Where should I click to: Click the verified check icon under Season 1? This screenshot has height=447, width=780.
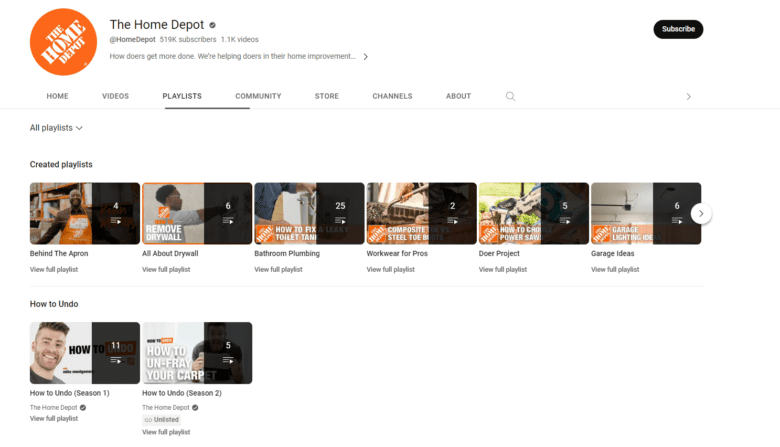[83, 408]
